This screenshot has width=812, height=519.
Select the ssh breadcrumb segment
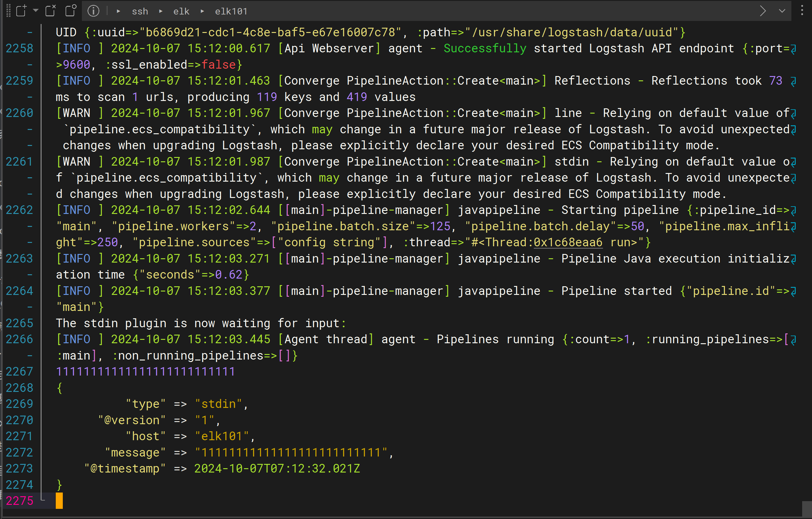click(x=140, y=11)
